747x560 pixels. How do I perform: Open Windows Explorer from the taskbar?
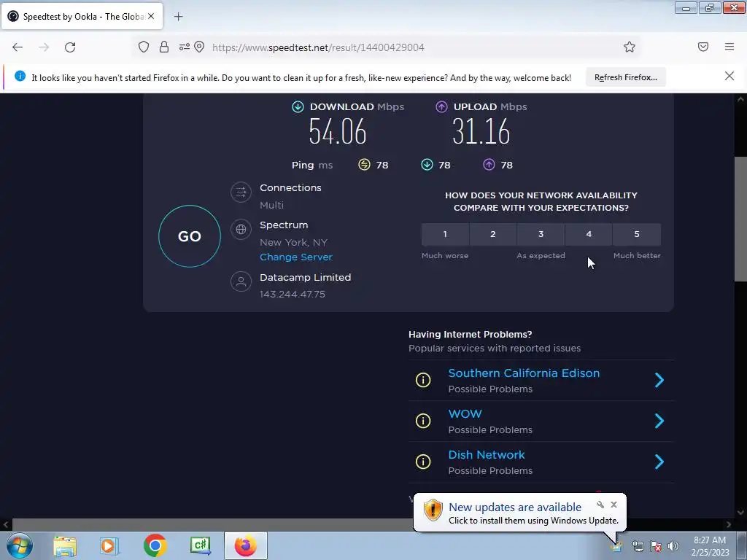pos(65,545)
